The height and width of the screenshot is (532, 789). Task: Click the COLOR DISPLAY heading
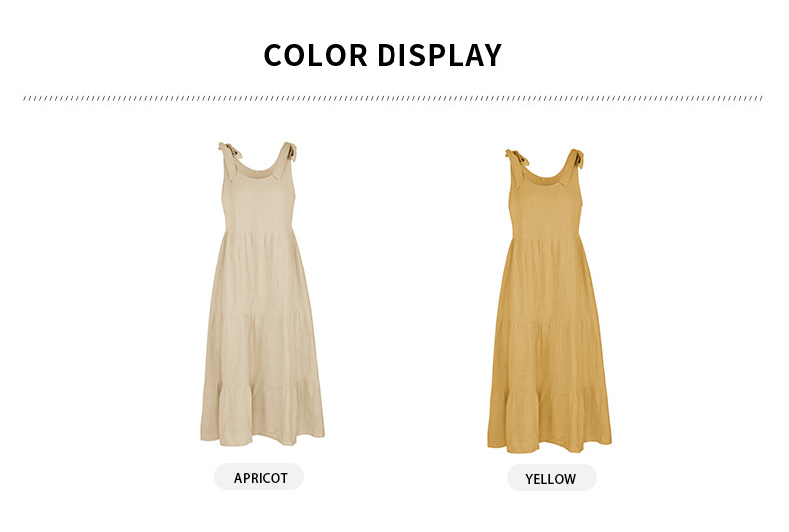(x=383, y=55)
